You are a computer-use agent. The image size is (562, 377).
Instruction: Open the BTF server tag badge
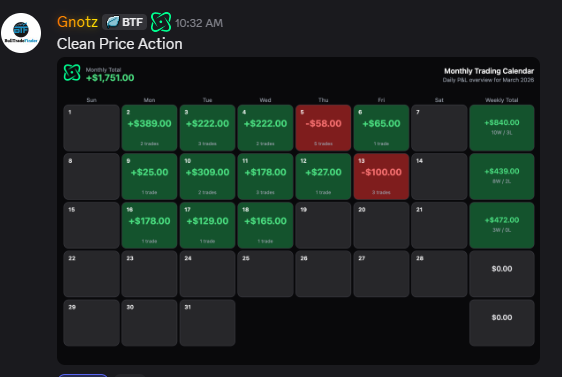pyautogui.click(x=124, y=22)
